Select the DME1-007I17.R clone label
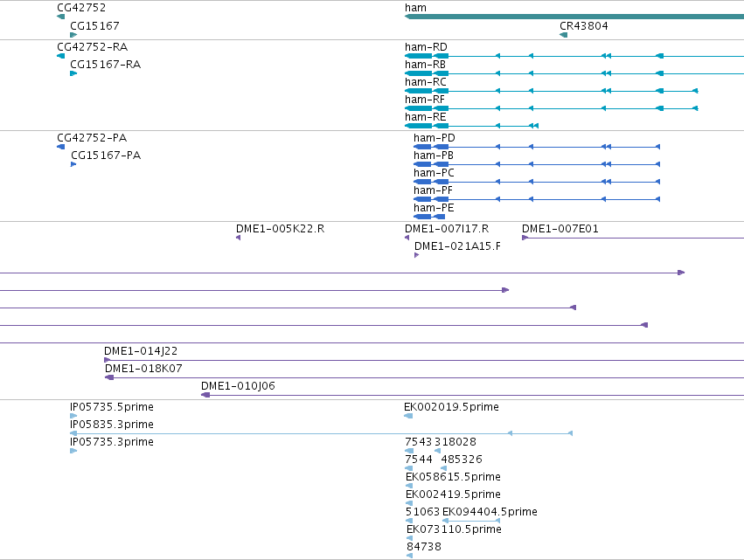Screen dimensions: 744x560 click(447, 229)
